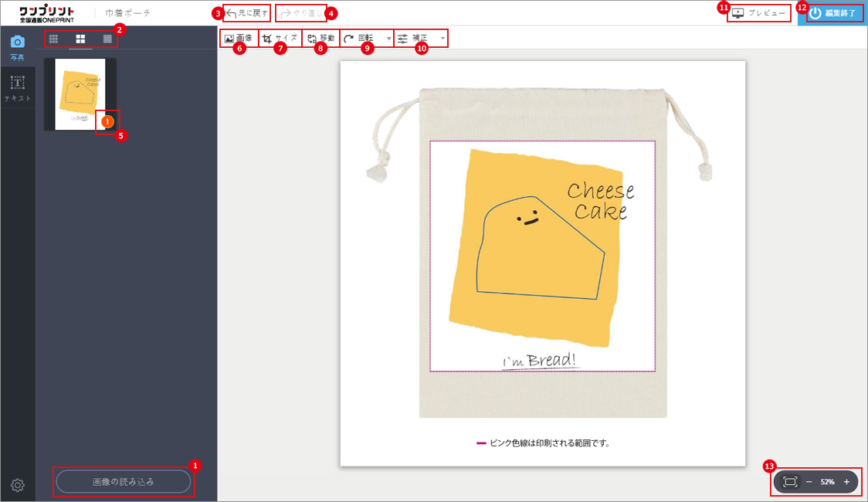Screen dimensions: 868x502
Task: Switch to the テキスト text tool
Action: (17, 86)
